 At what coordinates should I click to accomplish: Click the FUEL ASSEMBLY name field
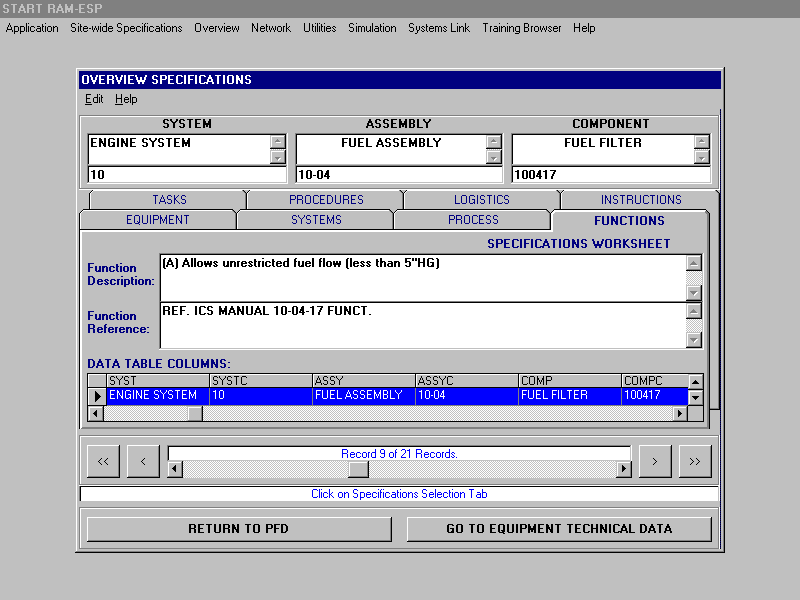tap(391, 149)
